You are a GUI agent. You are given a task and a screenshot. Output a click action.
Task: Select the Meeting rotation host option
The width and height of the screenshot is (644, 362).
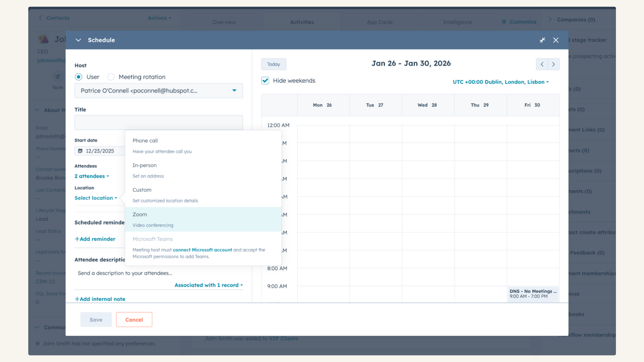(x=111, y=77)
